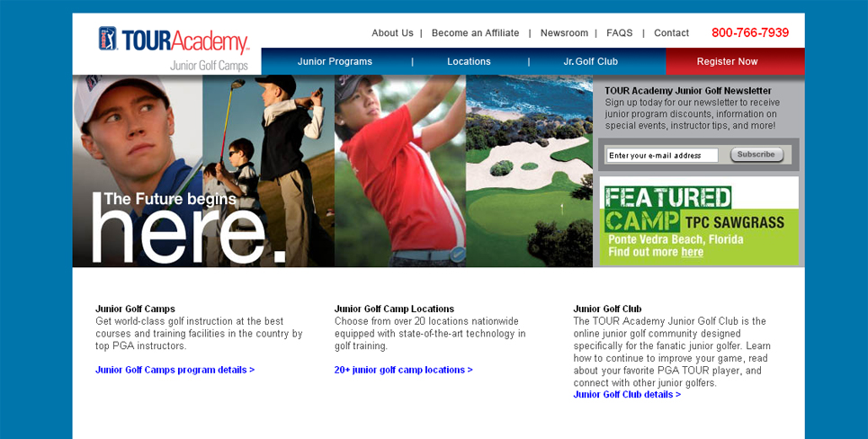Click the Junior Golf Camps heading
Viewport: 868px width, 439px height.
pos(135,309)
